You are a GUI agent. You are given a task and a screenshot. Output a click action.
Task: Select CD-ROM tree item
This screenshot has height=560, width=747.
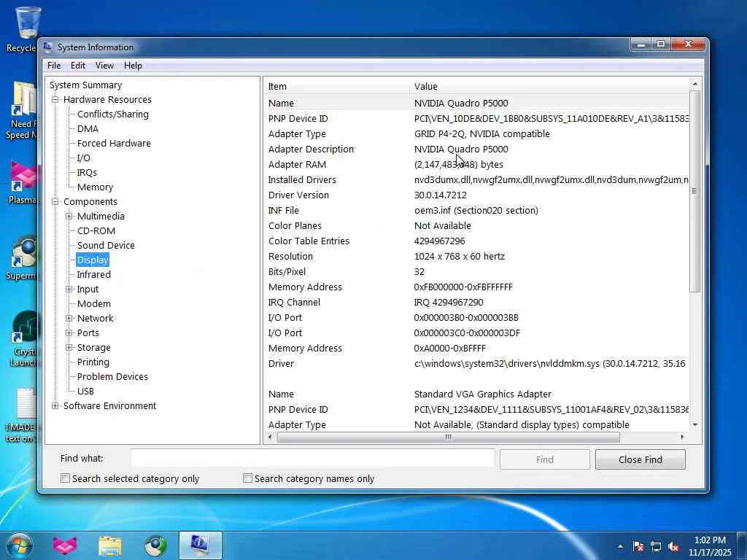tap(96, 231)
